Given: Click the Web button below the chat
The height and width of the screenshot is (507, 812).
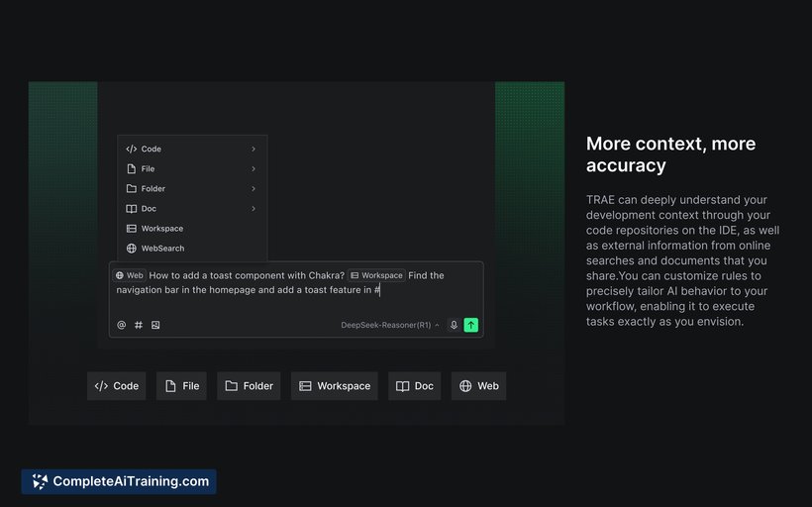Looking at the screenshot, I should coord(479,386).
